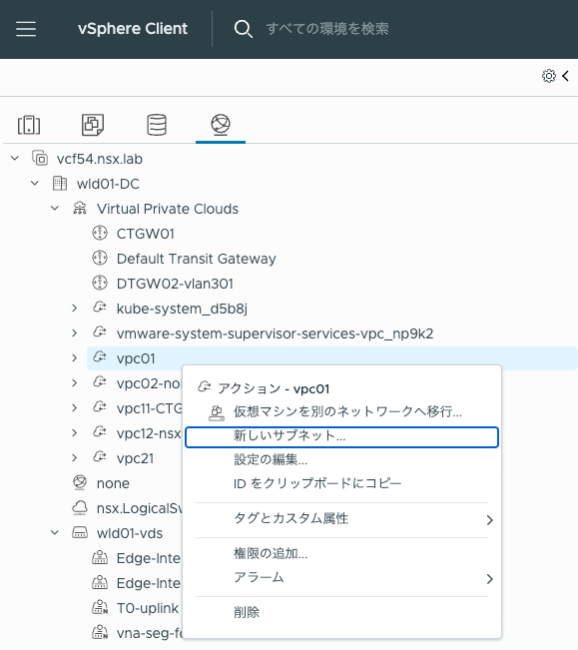Select Default Transit Gateway
Viewport: 578px width, 650px height.
coord(196,259)
